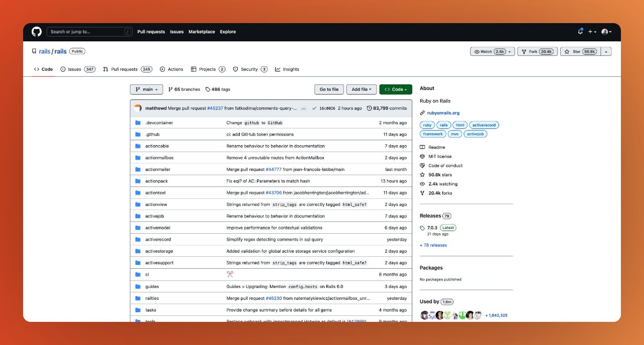Click the folder icon for .devcontainer
Viewport: 644px width, 345px height.
[138, 123]
